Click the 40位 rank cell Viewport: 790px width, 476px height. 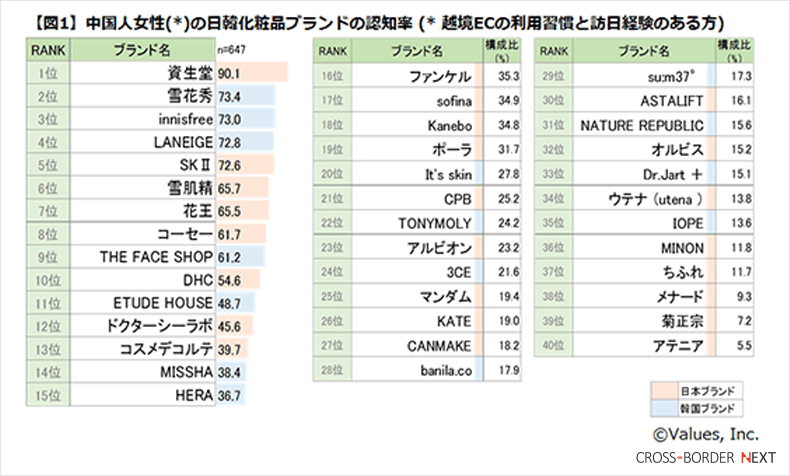554,346
